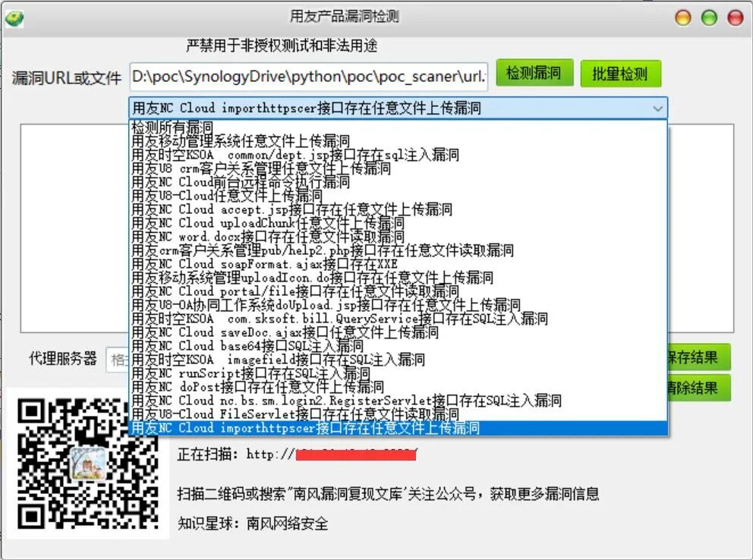Click the 批量检测 button
Screen dimensions: 753x560
620,74
